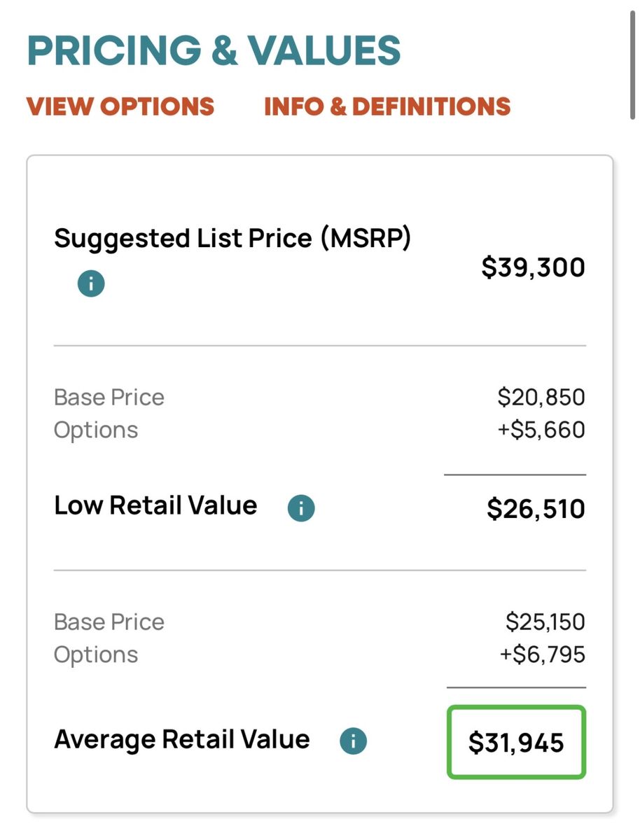Click the Base Price label next to $20,850
Screen dimensions: 640x840
(x=109, y=398)
